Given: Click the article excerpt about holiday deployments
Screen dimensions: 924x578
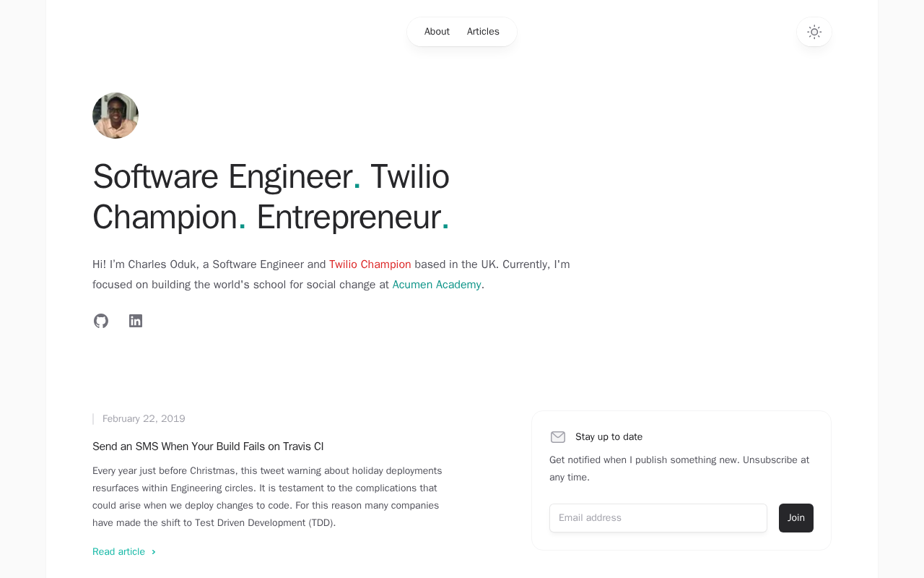Looking at the screenshot, I should (x=267, y=497).
